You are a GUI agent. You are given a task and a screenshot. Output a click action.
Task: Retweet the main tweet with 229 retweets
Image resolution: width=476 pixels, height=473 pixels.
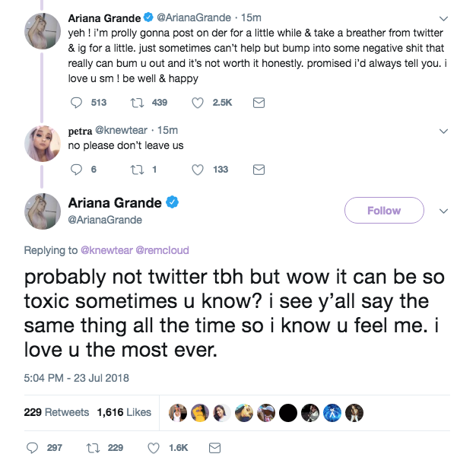(x=94, y=448)
